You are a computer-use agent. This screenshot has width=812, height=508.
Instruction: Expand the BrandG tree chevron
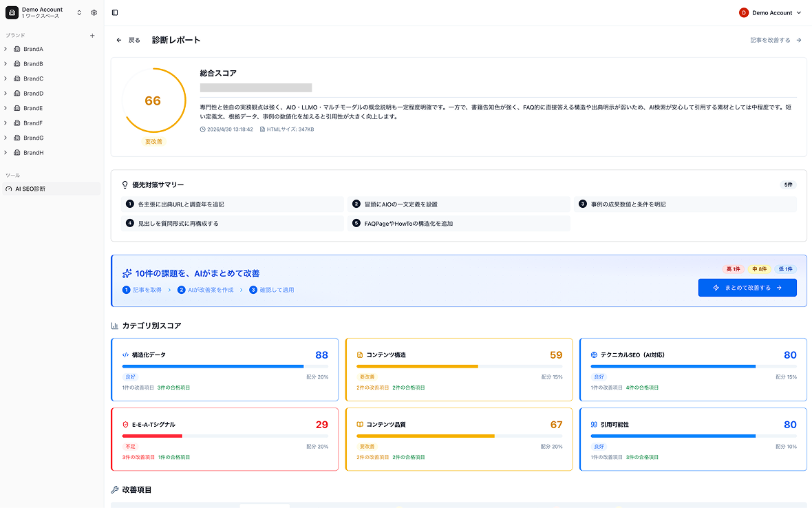click(x=6, y=138)
